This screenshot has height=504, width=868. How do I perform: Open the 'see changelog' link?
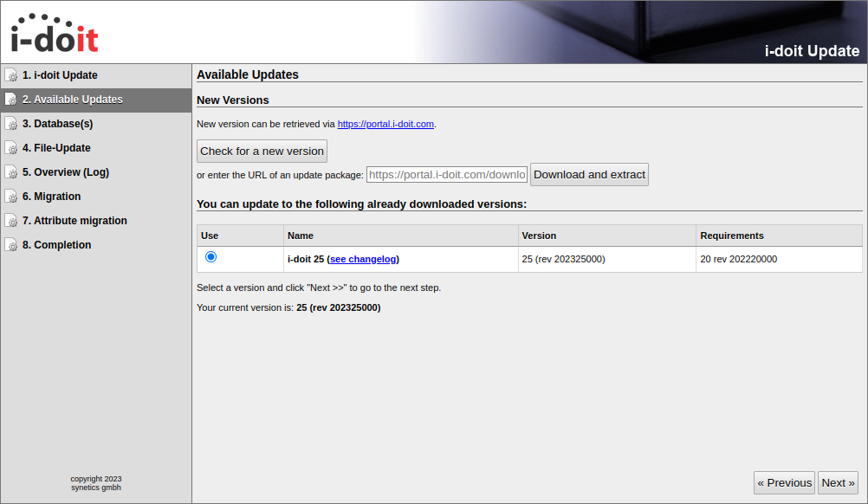pos(363,259)
